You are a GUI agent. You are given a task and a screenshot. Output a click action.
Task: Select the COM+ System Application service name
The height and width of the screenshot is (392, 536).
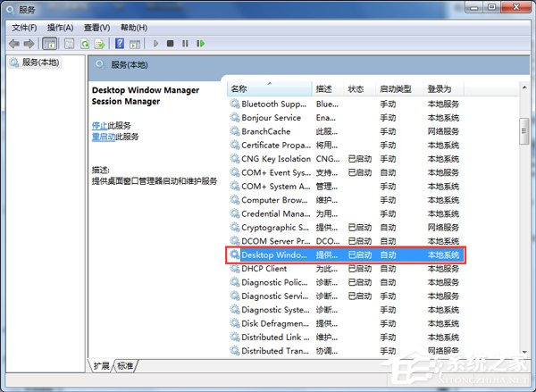point(275,186)
